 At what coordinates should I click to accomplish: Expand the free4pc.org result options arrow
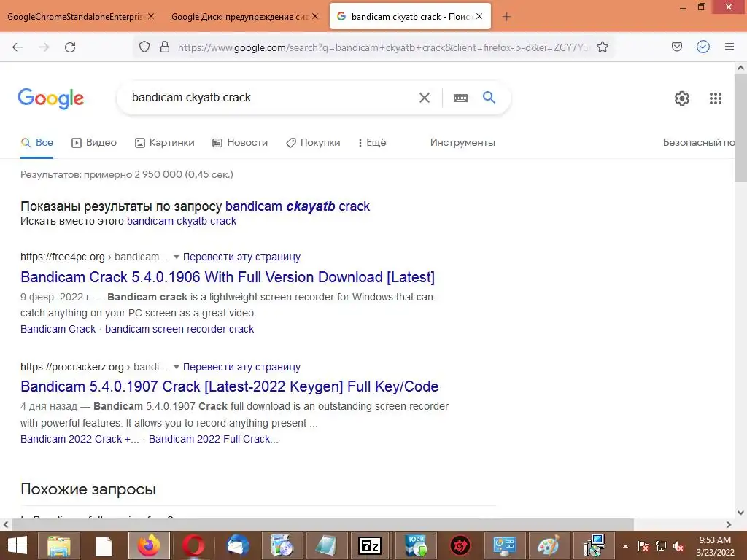(177, 257)
